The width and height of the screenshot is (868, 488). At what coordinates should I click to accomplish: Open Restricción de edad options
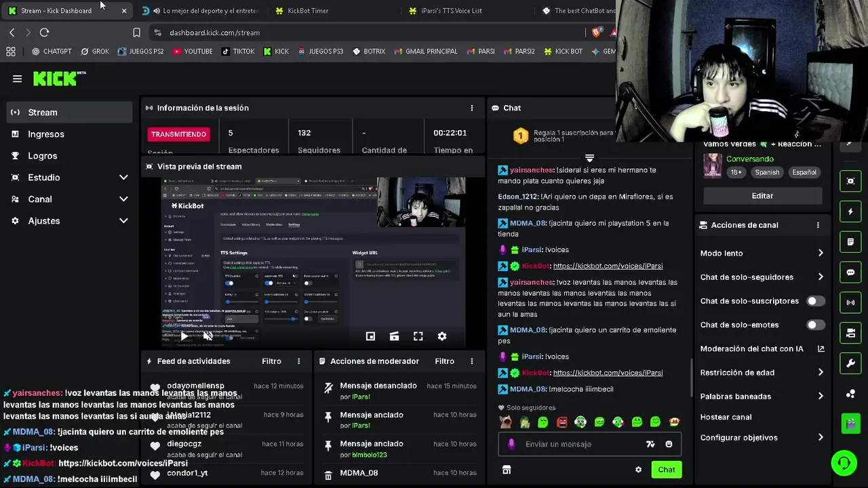[762, 372]
